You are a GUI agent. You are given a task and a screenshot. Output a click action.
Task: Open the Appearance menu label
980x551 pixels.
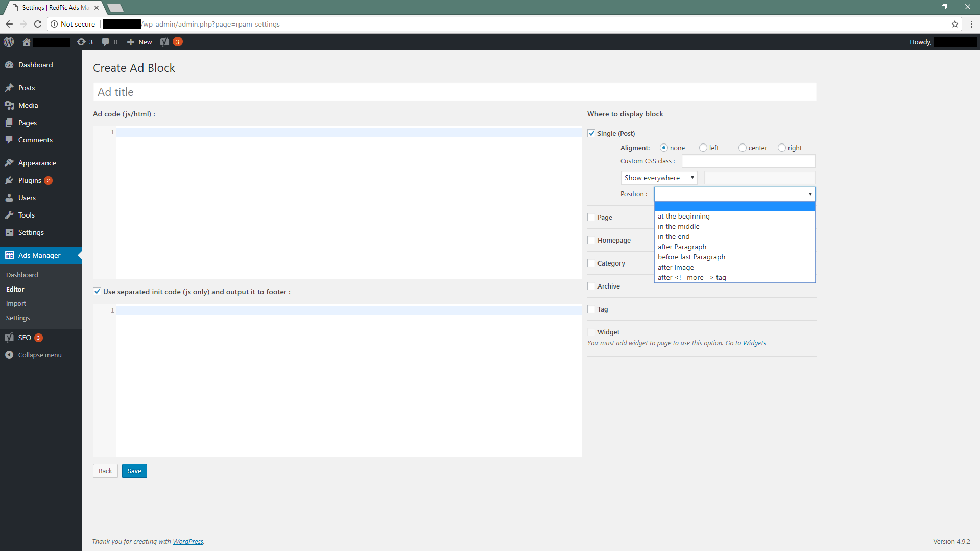tap(37, 163)
